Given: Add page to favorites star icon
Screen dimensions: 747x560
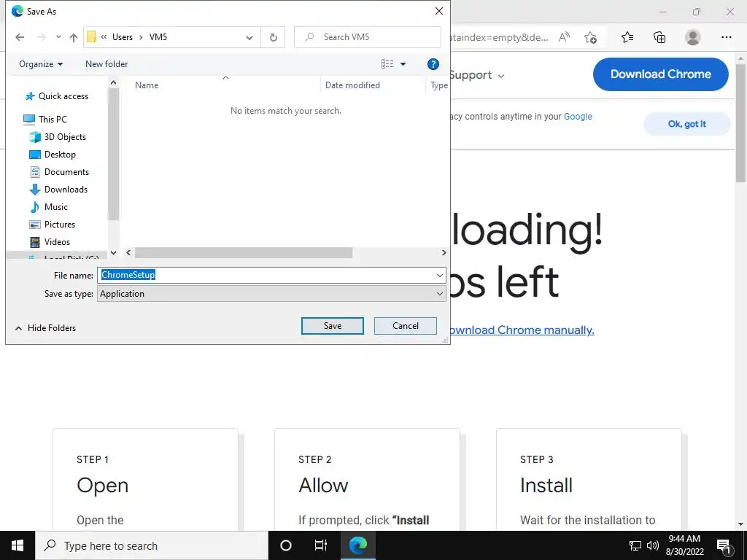Looking at the screenshot, I should 590,37.
